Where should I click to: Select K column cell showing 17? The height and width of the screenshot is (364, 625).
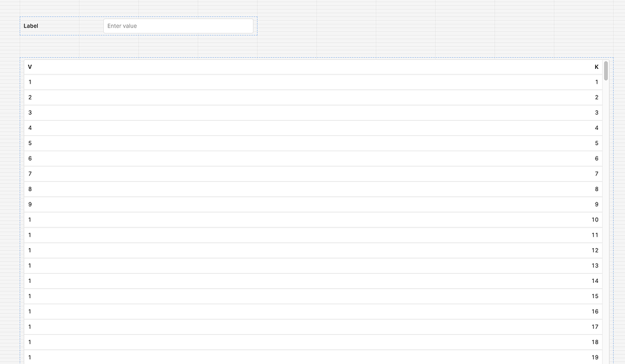(x=595, y=327)
